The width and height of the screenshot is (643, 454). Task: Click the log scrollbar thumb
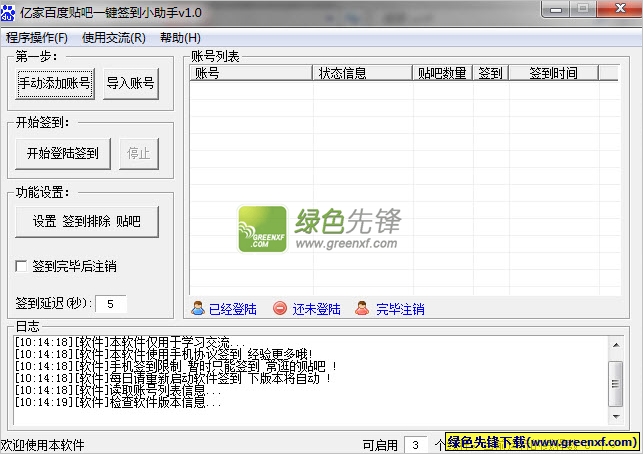(616, 383)
